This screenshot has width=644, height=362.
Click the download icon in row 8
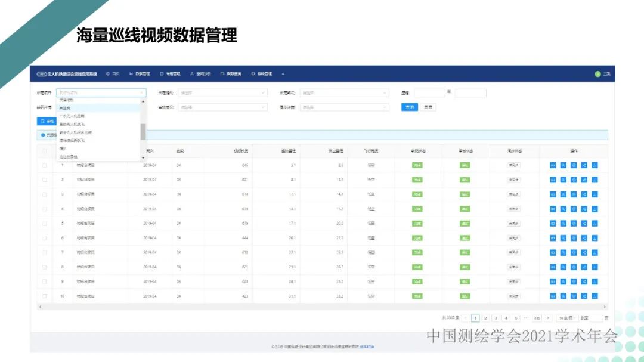pyautogui.click(x=595, y=267)
